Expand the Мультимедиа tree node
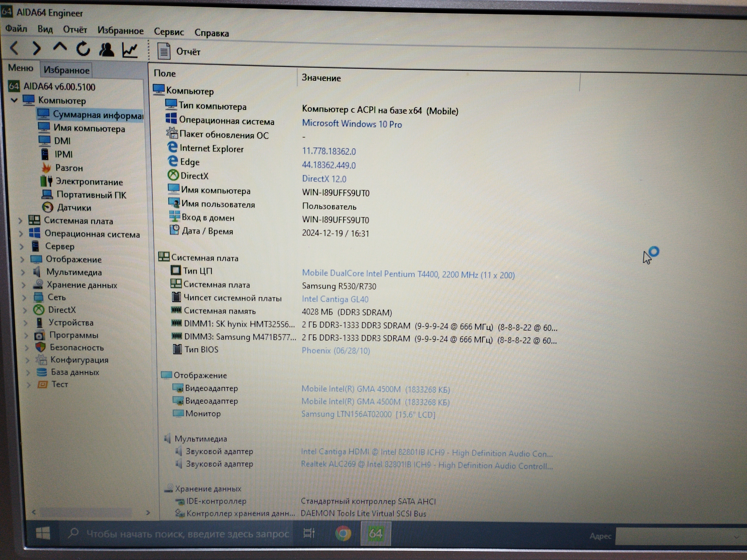Screen dimensions: 747x560 point(23,272)
